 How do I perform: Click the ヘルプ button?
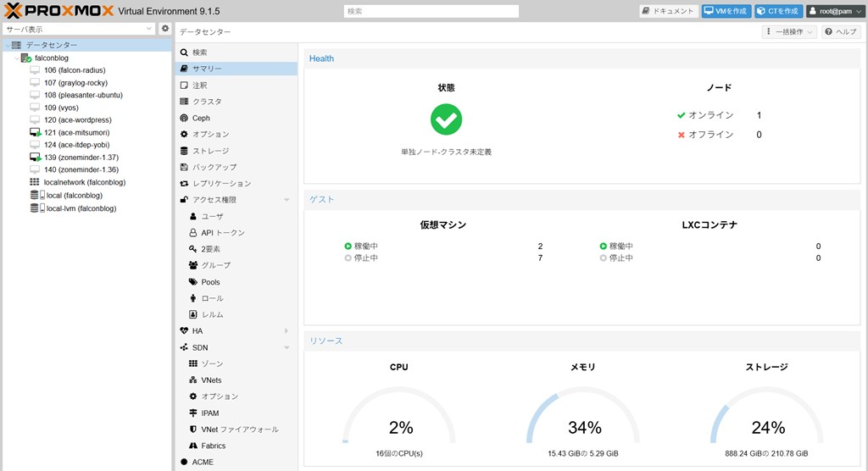tap(841, 31)
